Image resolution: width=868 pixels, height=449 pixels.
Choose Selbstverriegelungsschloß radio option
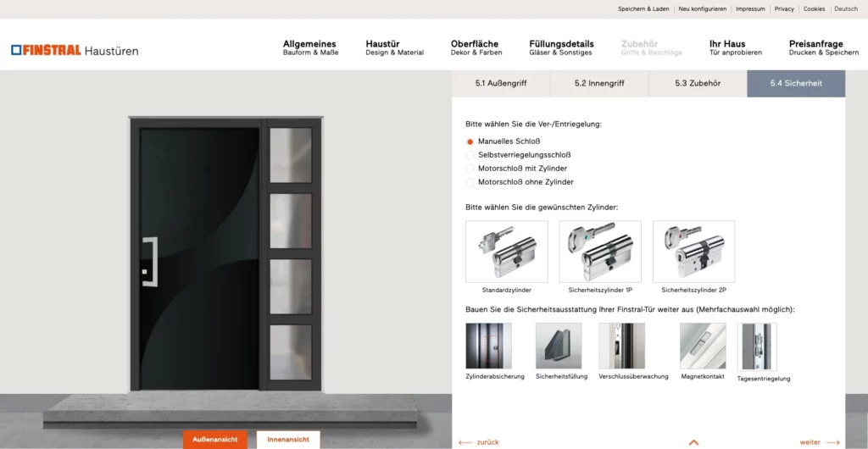(470, 155)
